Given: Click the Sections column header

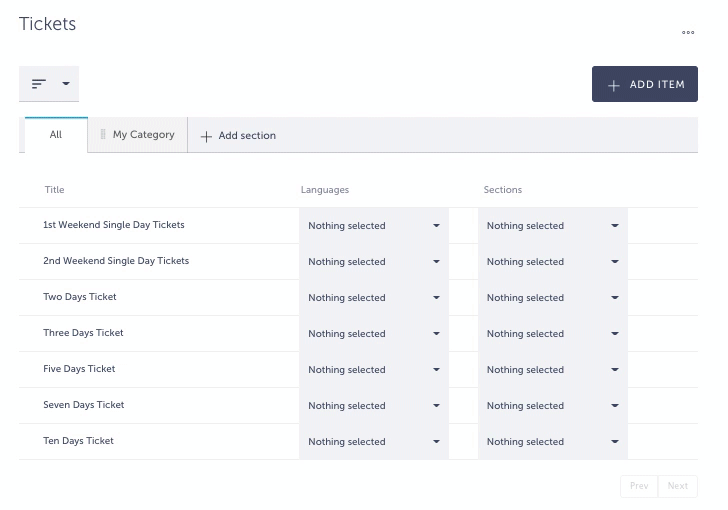Looking at the screenshot, I should click(502, 190).
